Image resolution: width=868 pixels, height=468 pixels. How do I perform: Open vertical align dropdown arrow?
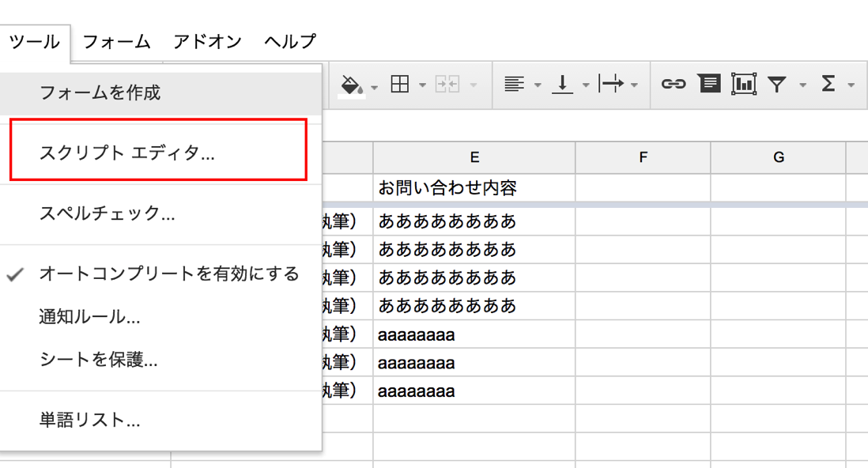click(x=586, y=85)
